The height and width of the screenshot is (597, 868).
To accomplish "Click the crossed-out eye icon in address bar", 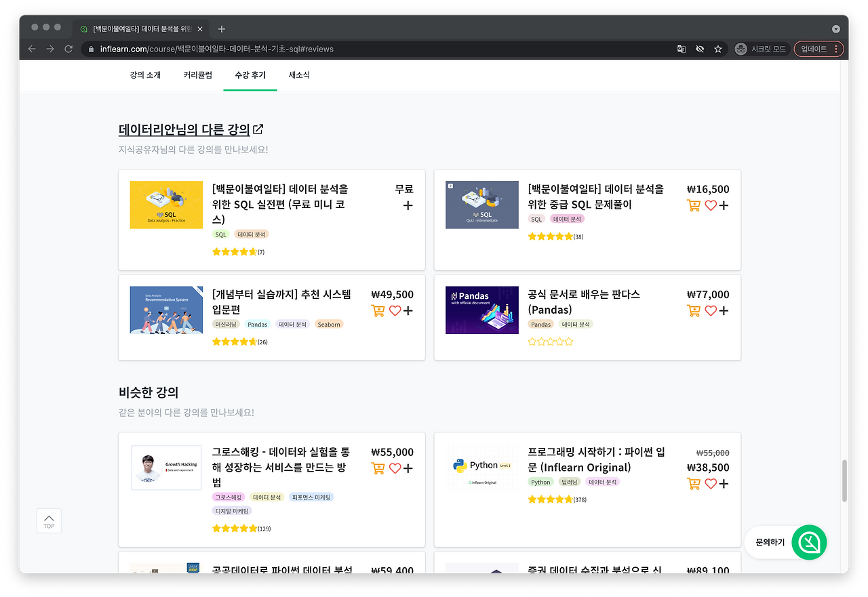I will click(700, 49).
